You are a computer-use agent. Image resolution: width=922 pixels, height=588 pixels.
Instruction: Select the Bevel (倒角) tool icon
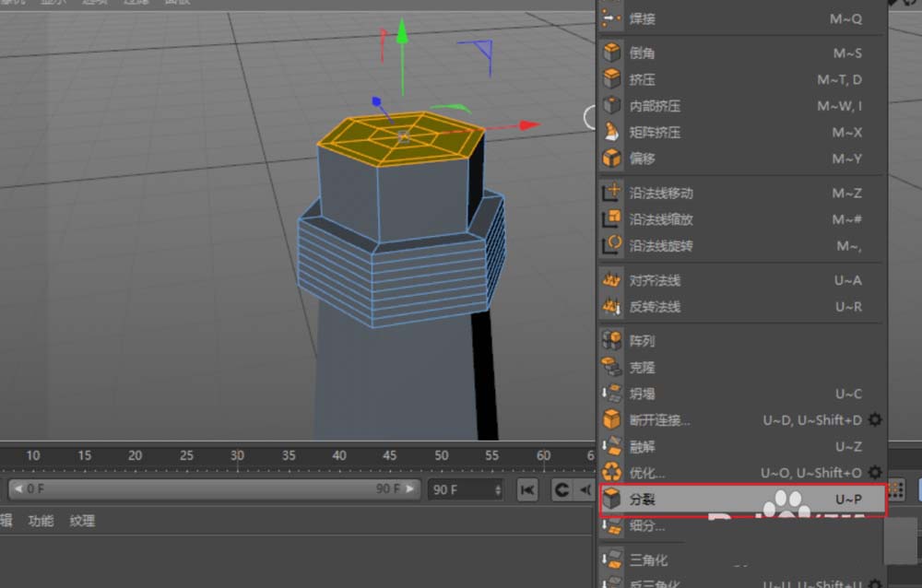point(613,53)
